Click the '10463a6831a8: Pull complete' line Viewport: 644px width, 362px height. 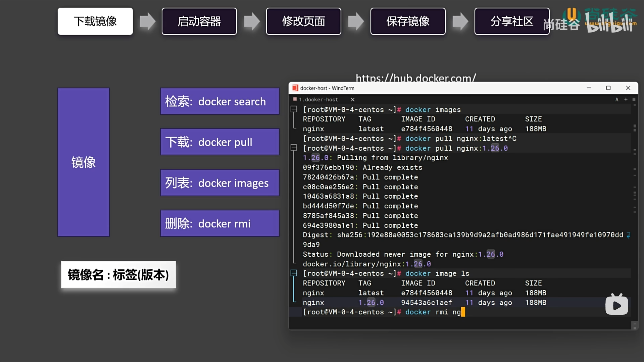[x=360, y=196]
